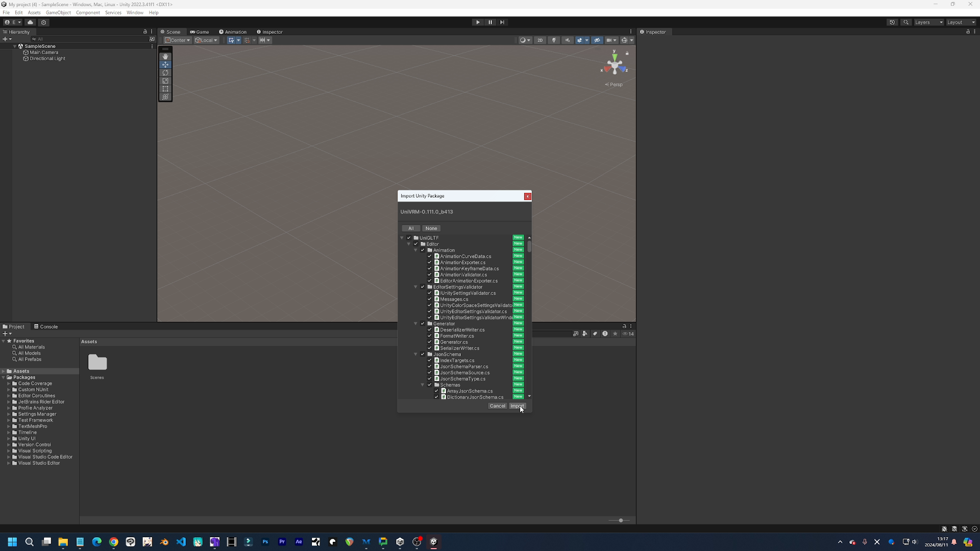Open the Center pivot dropdown
The image size is (980, 551).
click(x=177, y=40)
